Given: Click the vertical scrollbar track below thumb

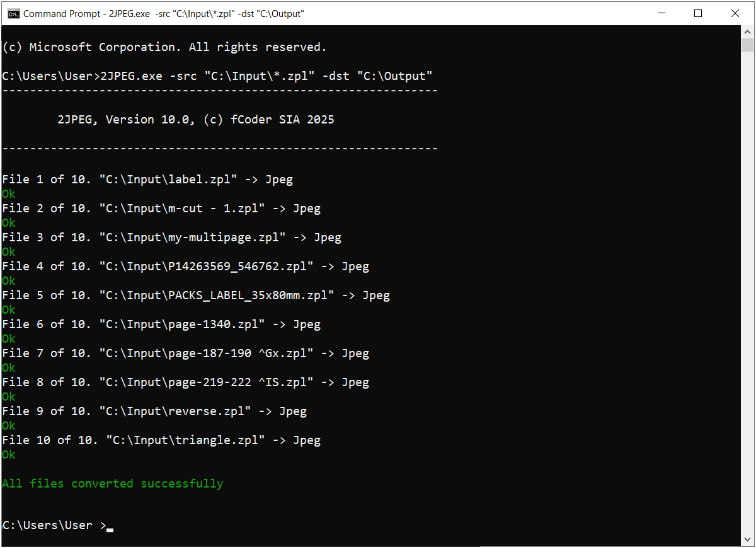Looking at the screenshot, I should (747, 290).
